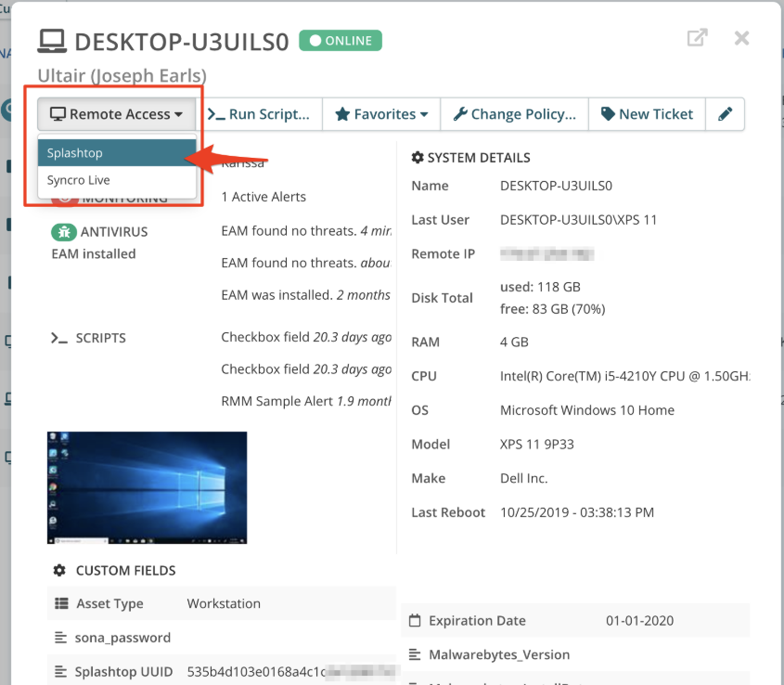This screenshot has width=784, height=685.
Task: Choose Syncro Live remote option
Action: 117,180
